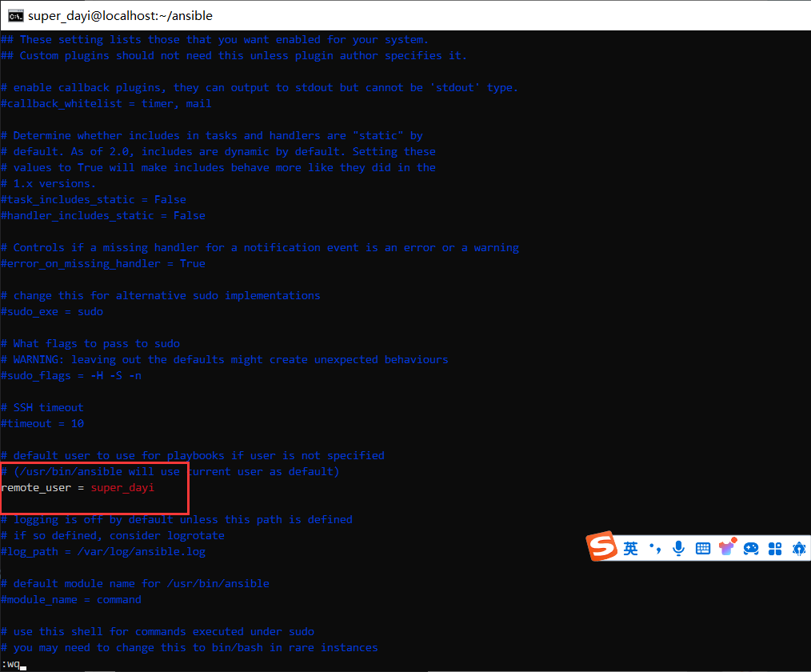Click comment # use this shell for commands
Viewport: 811px width, 672px height.
pos(158,632)
